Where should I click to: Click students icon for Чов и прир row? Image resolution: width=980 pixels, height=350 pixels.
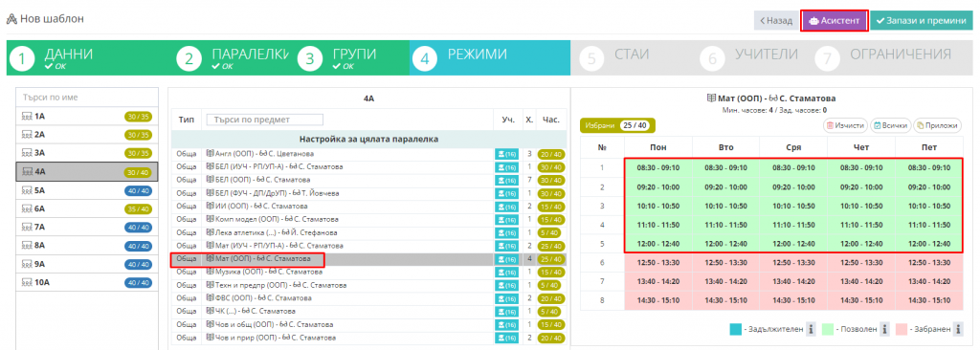click(507, 338)
